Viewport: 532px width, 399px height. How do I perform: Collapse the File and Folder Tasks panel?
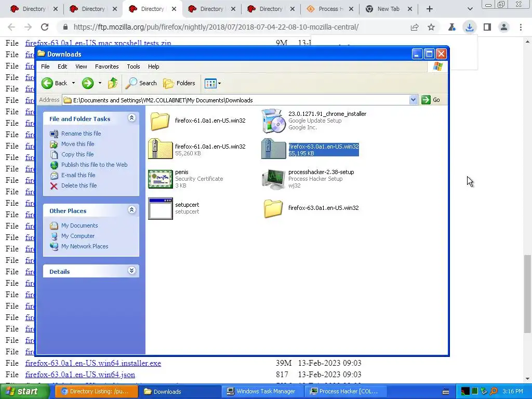pyautogui.click(x=131, y=118)
